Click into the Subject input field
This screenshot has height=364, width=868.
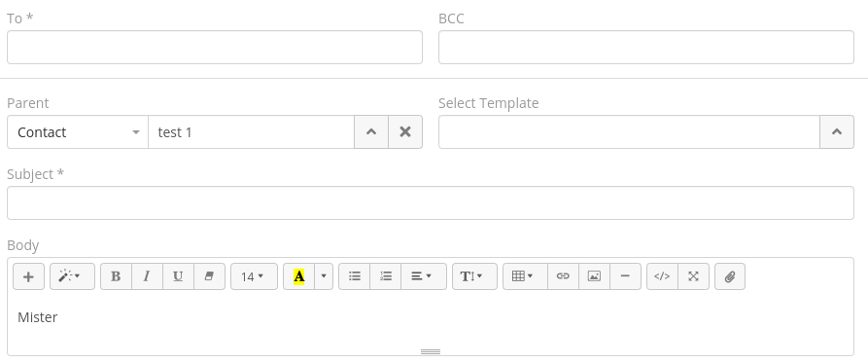coord(431,202)
